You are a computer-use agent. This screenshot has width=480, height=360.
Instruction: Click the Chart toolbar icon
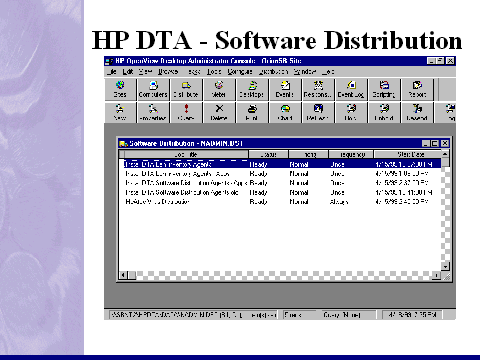coord(285,112)
